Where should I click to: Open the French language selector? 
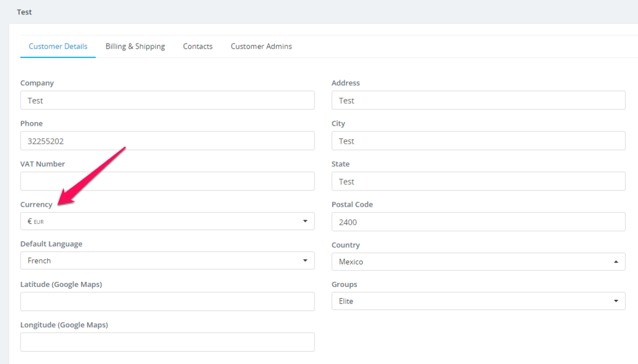pyautogui.click(x=167, y=261)
